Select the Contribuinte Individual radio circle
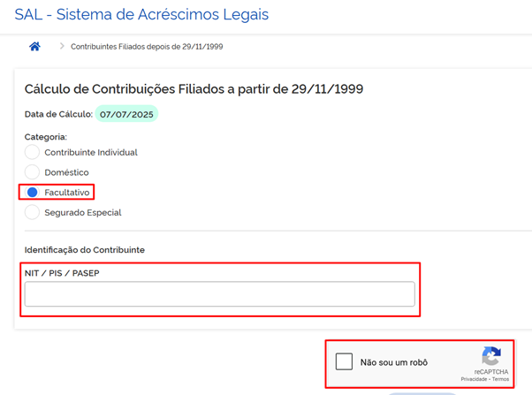Image resolution: width=532 pixels, height=395 pixels. click(32, 152)
